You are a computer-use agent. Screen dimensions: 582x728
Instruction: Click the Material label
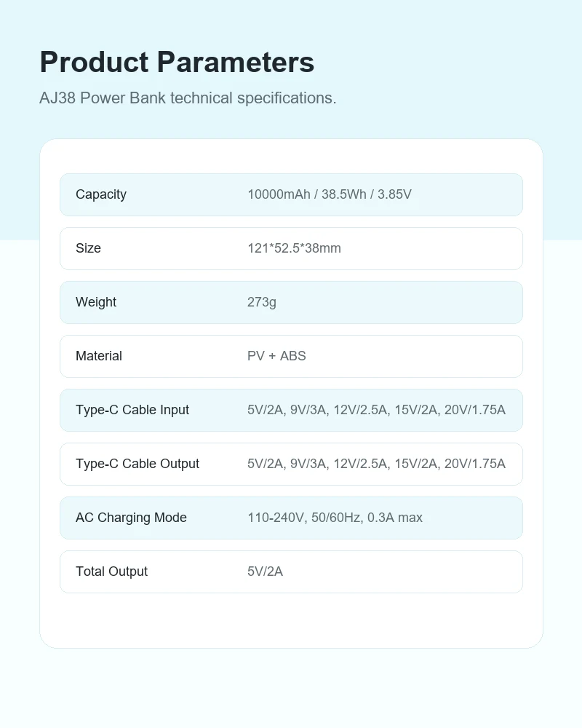[x=99, y=356]
